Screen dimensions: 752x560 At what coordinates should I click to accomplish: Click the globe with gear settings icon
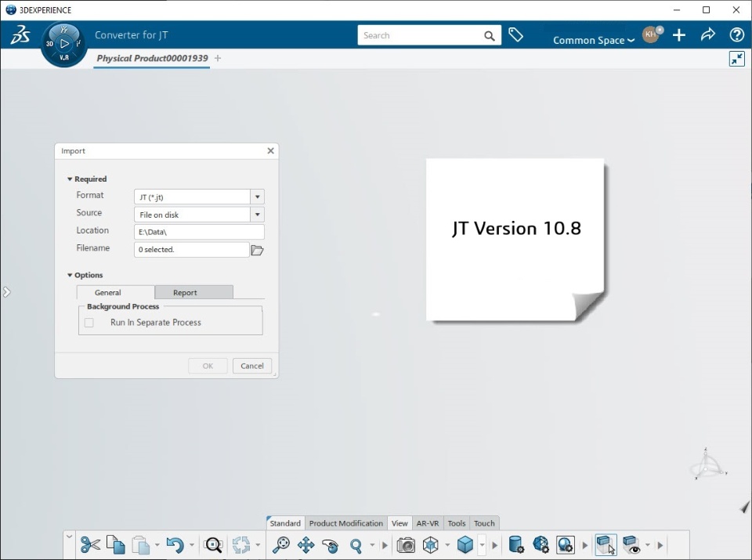point(566,544)
